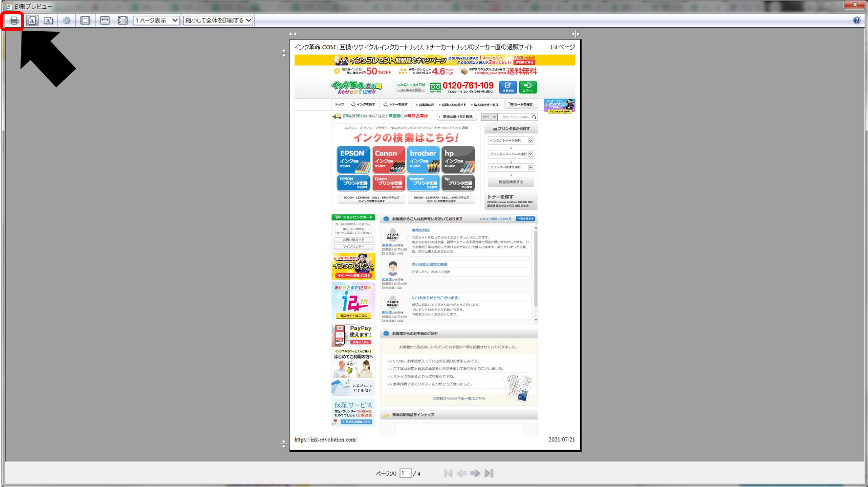Grab the lower vertical margin handle
This screenshot has width=868, height=487.
(x=284, y=444)
